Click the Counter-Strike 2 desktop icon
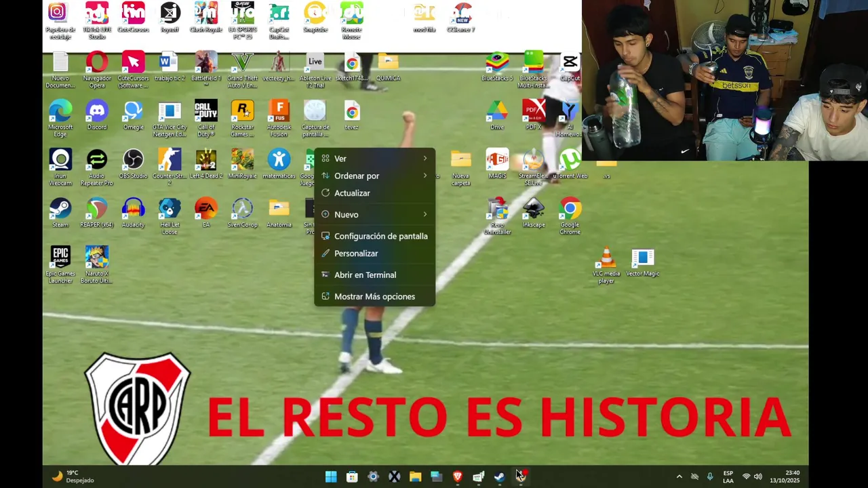 click(x=170, y=167)
